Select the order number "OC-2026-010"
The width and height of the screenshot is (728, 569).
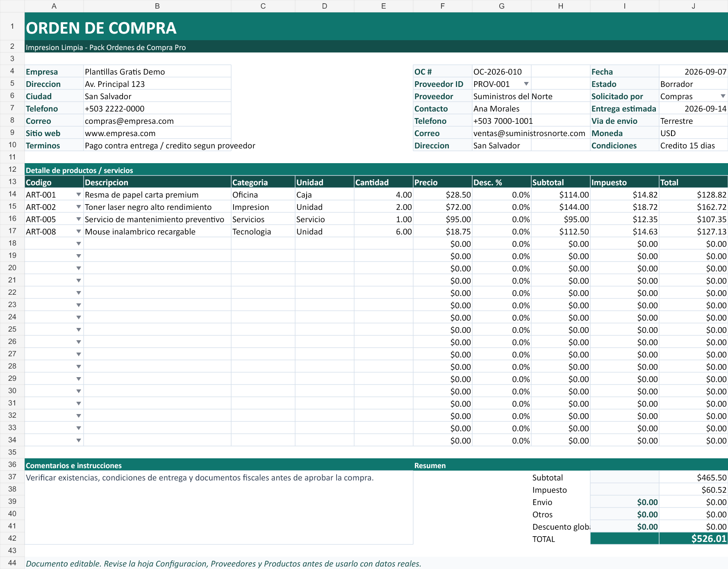[x=502, y=71]
